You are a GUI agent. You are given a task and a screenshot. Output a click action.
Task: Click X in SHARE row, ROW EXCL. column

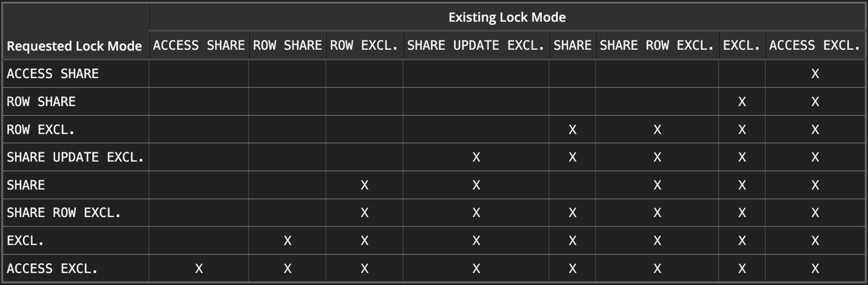click(x=364, y=185)
